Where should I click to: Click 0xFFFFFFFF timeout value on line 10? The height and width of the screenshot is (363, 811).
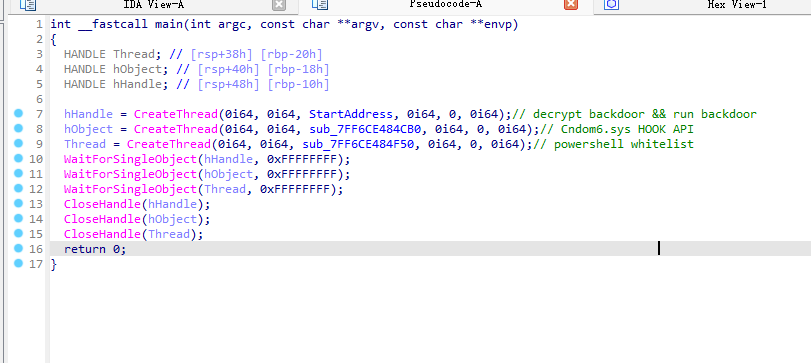(302, 159)
